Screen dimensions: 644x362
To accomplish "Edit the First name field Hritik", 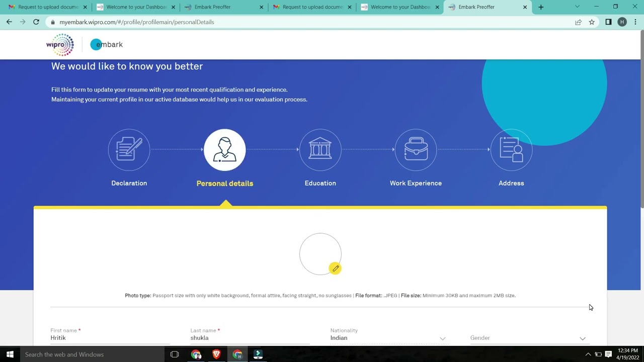I will tap(110, 338).
